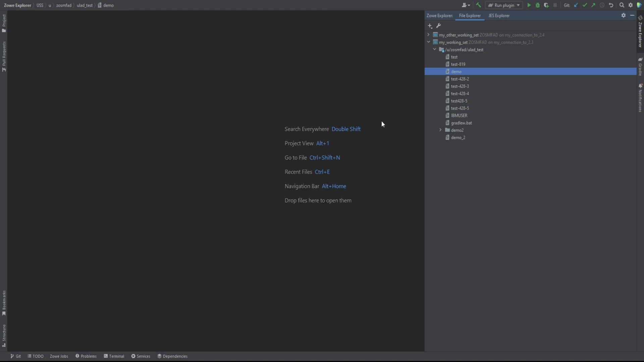This screenshot has height=362, width=644.
Task: Click Git commit checkmark icon
Action: [585, 5]
